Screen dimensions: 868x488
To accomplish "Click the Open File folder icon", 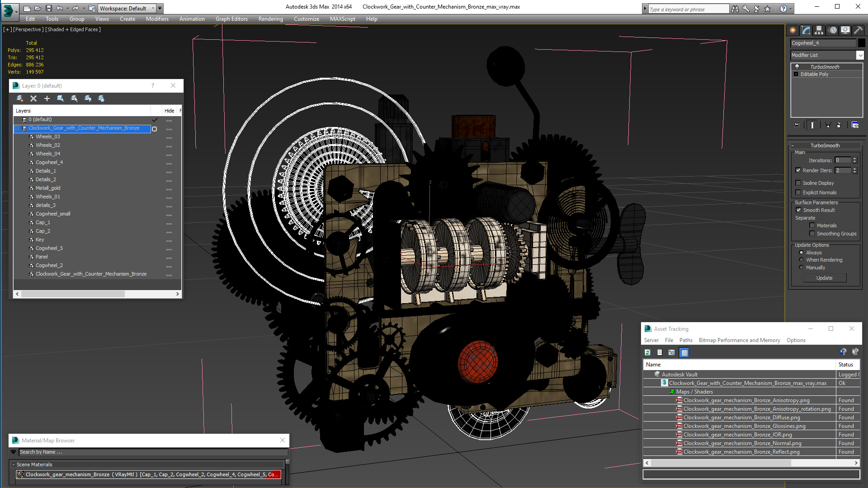I will [x=38, y=8].
